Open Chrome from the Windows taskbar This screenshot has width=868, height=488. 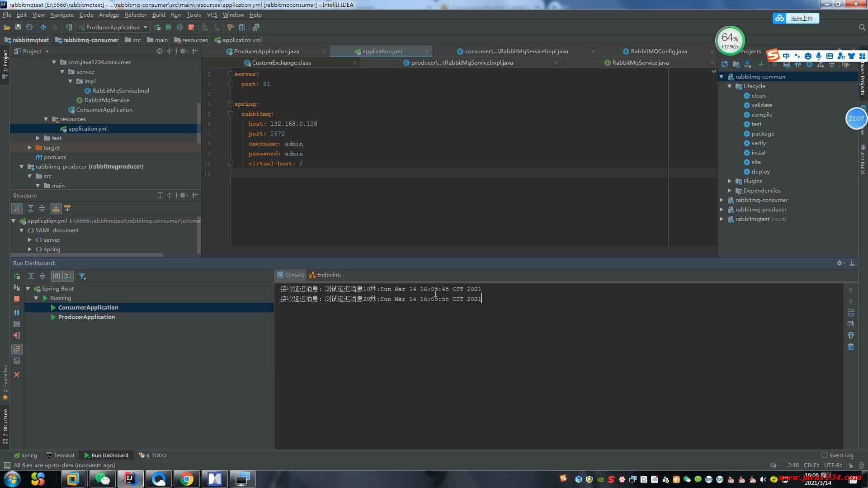186,479
